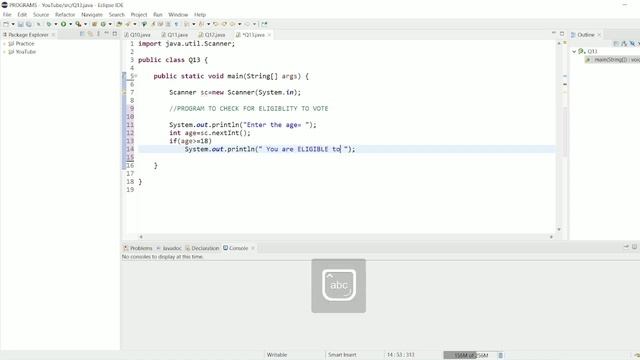Select the Package Explorer tab
Screen dimensions: 640x360
point(26,35)
